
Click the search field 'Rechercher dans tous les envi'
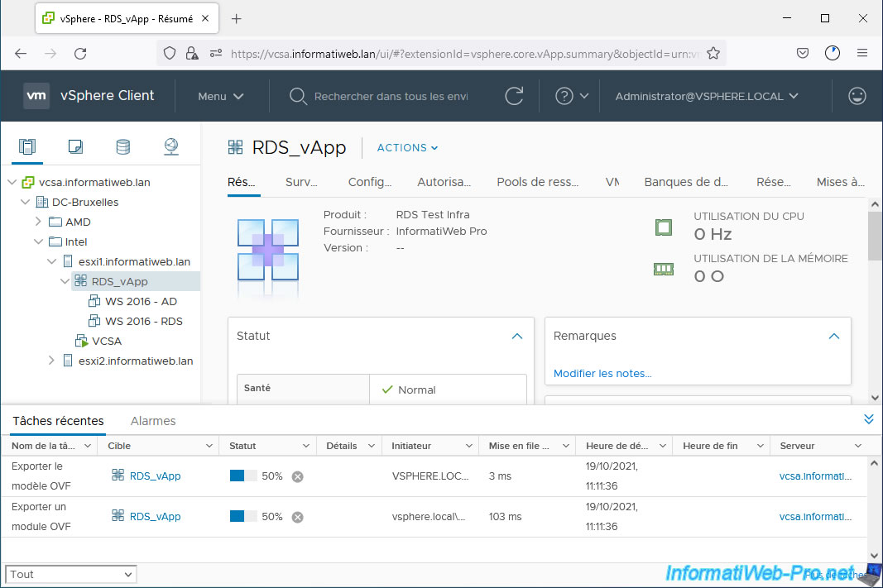391,96
